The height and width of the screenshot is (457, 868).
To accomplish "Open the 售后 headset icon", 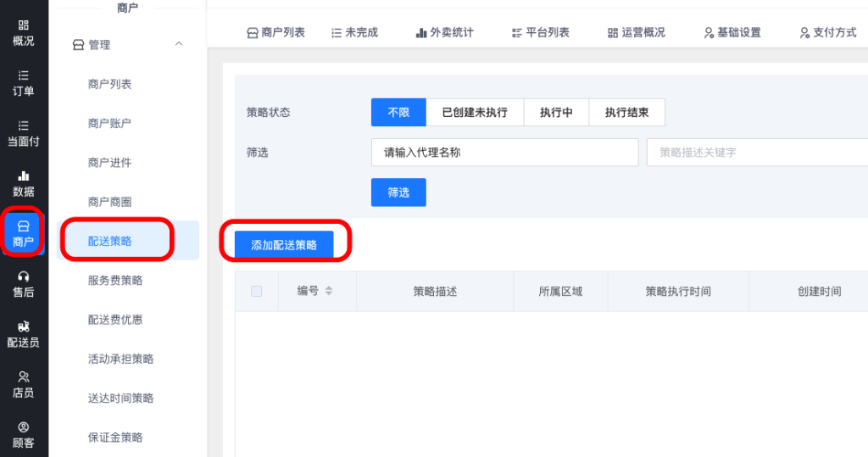I will coord(24,276).
